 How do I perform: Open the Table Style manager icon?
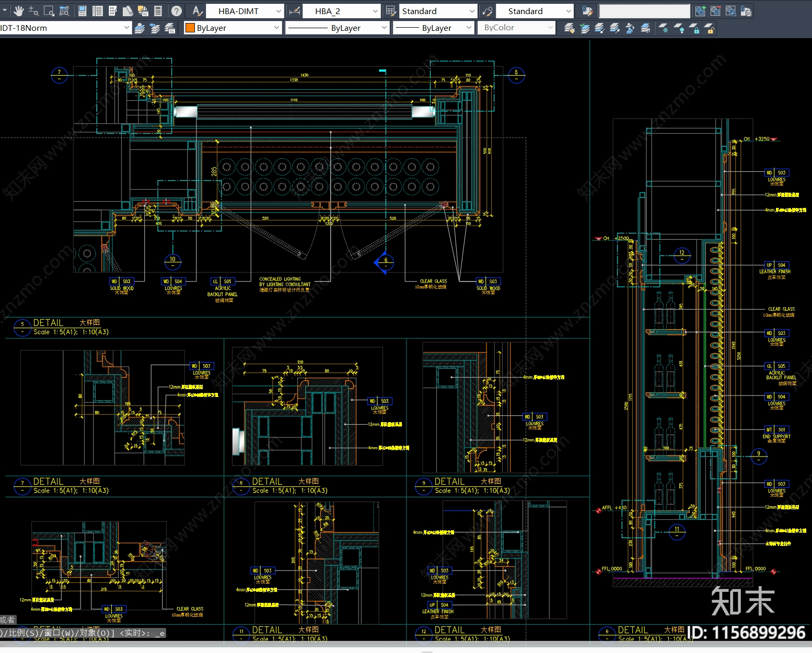[x=391, y=11]
